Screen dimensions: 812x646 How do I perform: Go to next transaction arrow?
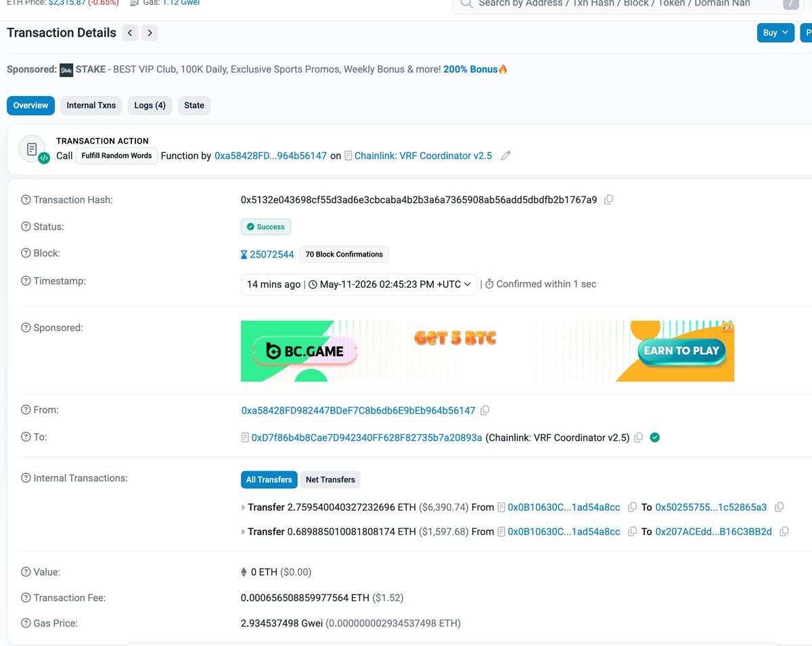[x=150, y=33]
